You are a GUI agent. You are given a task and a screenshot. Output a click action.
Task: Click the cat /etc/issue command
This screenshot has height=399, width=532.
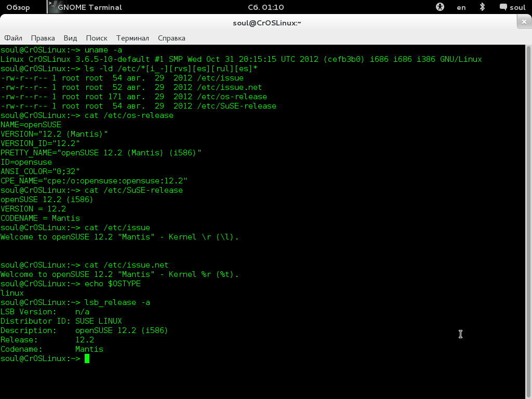(117, 228)
